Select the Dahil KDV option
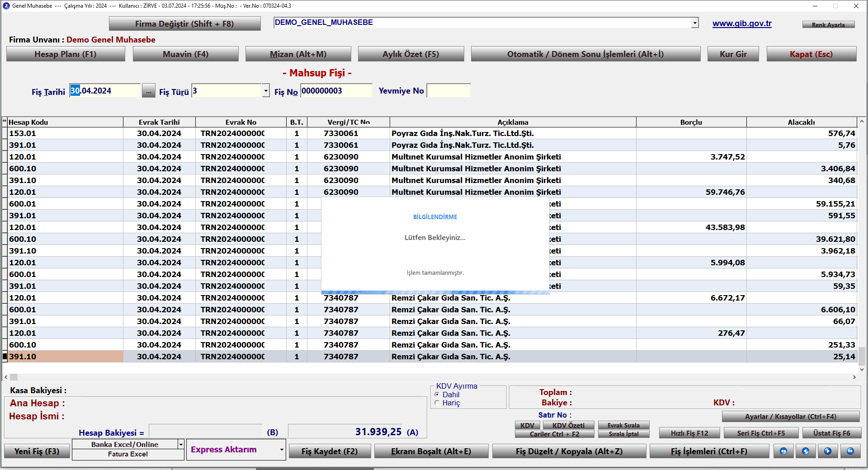868x470 pixels. pos(437,395)
